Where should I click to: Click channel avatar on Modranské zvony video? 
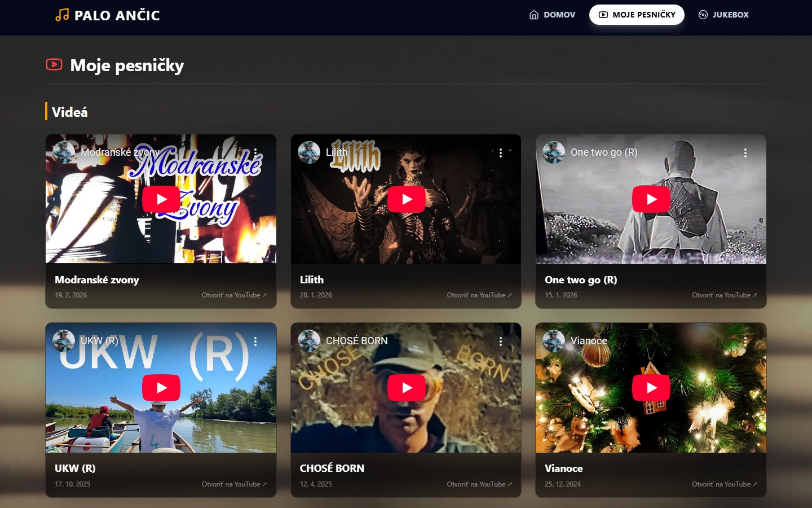[x=64, y=152]
